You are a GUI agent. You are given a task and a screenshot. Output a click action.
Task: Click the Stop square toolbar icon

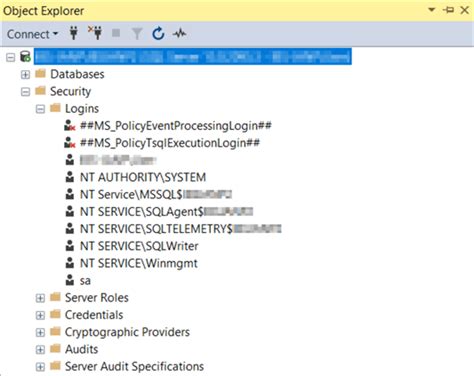coord(116,33)
